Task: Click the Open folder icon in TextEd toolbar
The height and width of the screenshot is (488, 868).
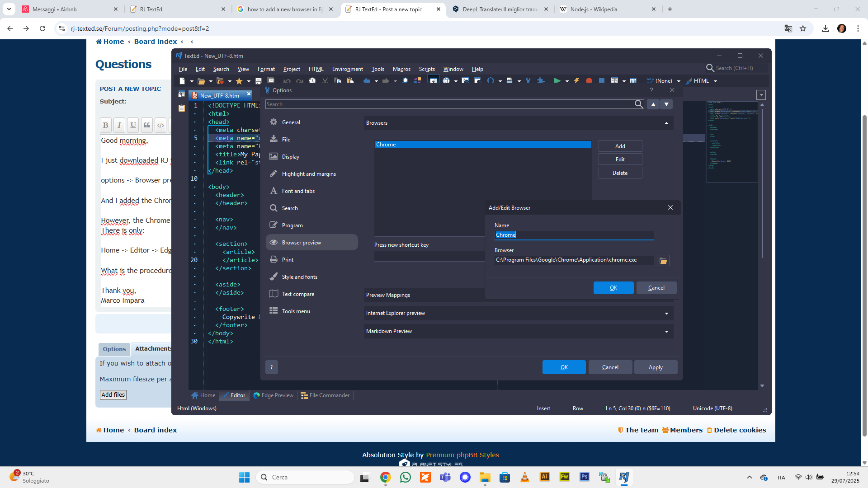Action: coord(201,81)
